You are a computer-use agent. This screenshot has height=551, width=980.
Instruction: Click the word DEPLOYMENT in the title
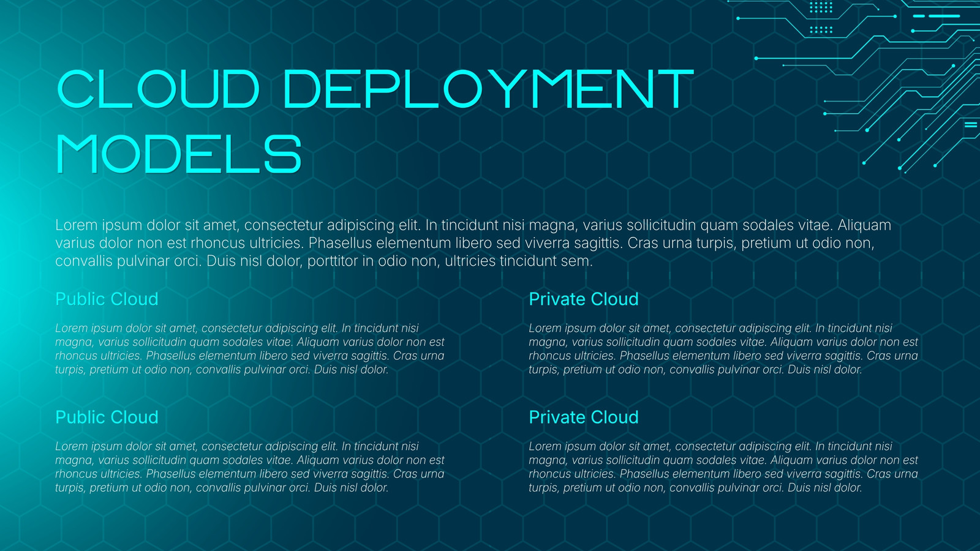(488, 89)
